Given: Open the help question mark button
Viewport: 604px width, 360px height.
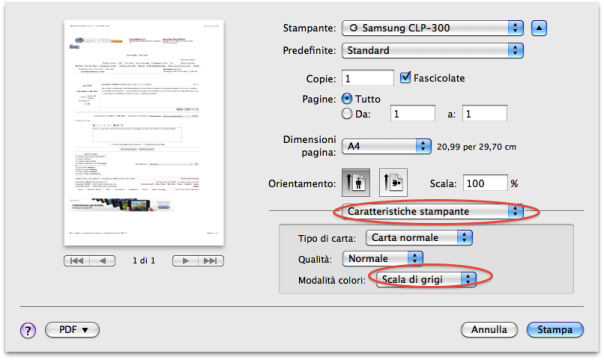Looking at the screenshot, I should (28, 330).
